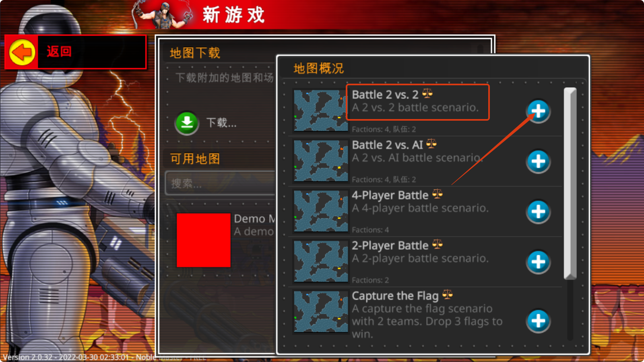Select the 4-Player Battle thumbnail
Viewport: 644px width, 362px height.
(321, 211)
